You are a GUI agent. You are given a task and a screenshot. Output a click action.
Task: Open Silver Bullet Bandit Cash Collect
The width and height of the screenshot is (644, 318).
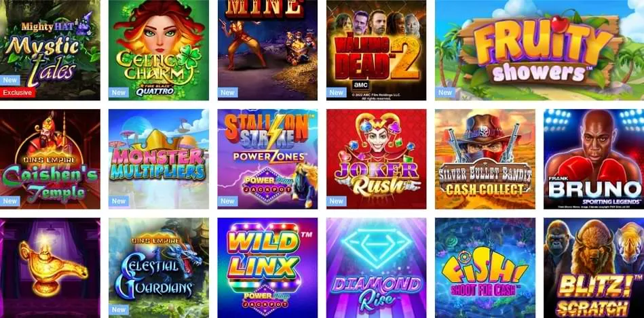point(485,159)
